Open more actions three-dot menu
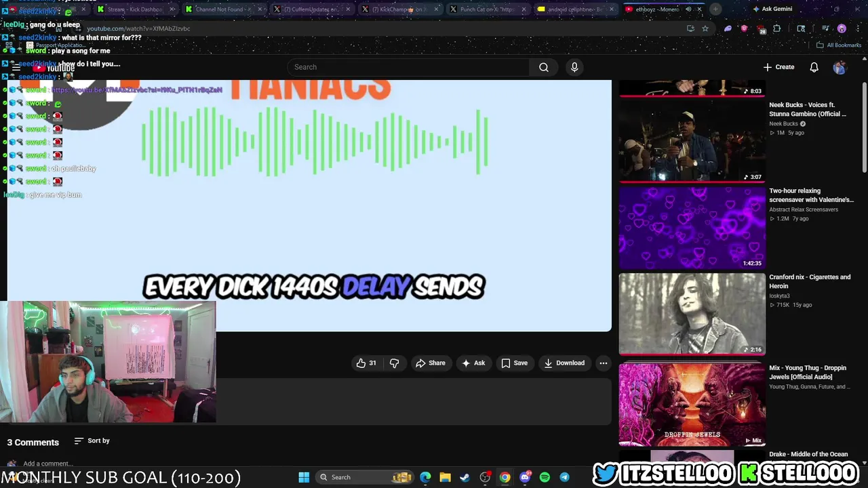This screenshot has height=488, width=868. coord(603,363)
